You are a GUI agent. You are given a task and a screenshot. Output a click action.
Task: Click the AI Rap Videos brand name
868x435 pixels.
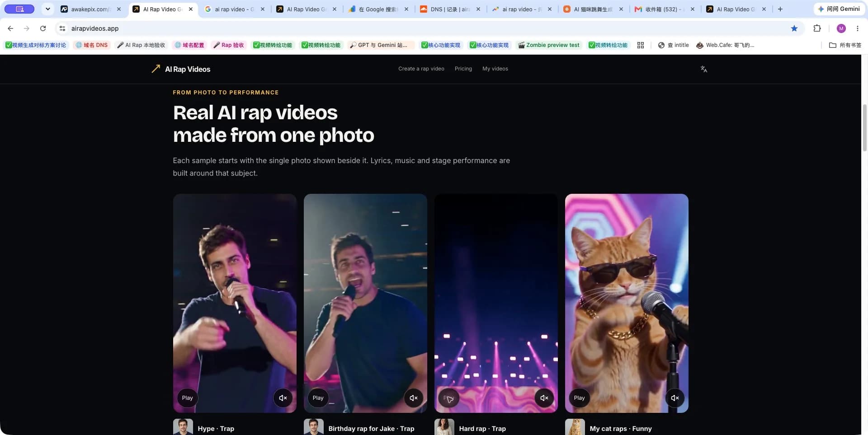click(188, 69)
